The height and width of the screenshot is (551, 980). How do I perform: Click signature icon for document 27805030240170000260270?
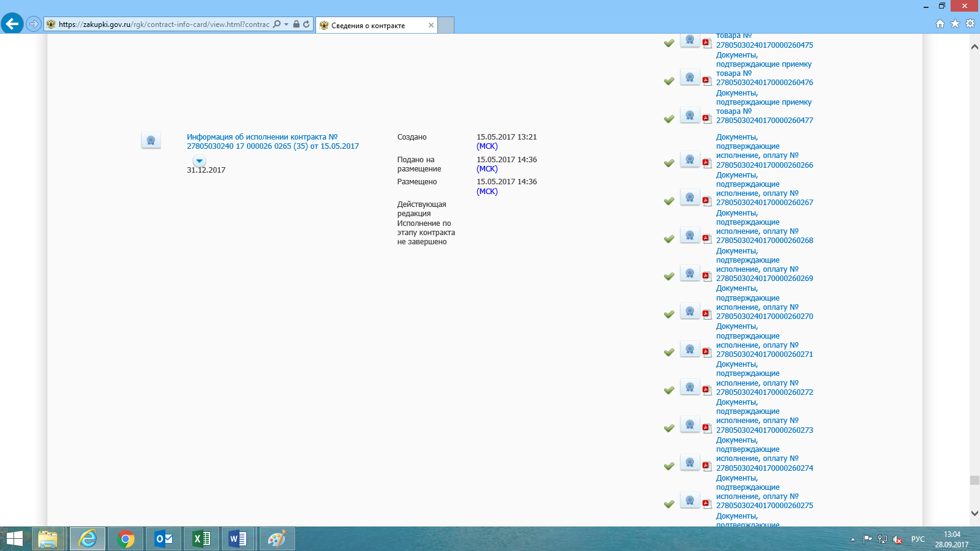[x=690, y=312]
